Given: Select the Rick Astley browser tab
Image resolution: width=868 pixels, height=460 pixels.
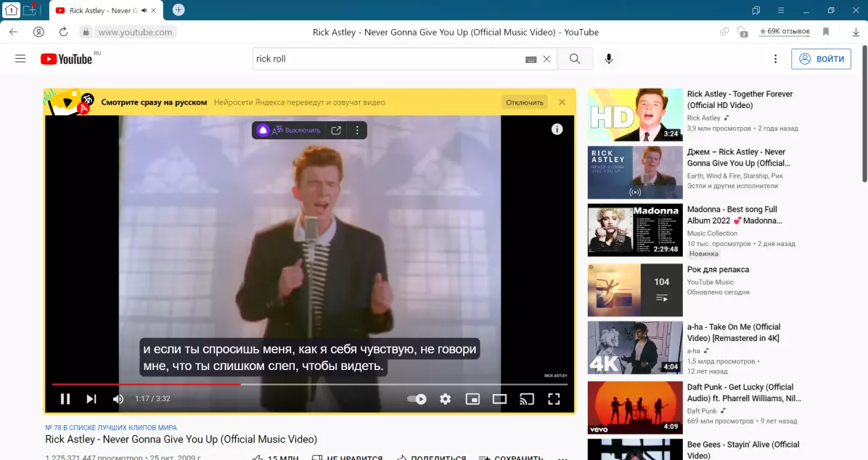Looking at the screenshot, I should pyautogui.click(x=103, y=10).
